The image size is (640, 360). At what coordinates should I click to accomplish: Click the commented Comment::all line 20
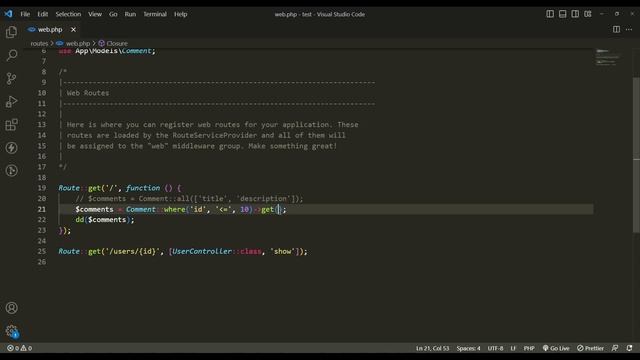click(x=189, y=199)
